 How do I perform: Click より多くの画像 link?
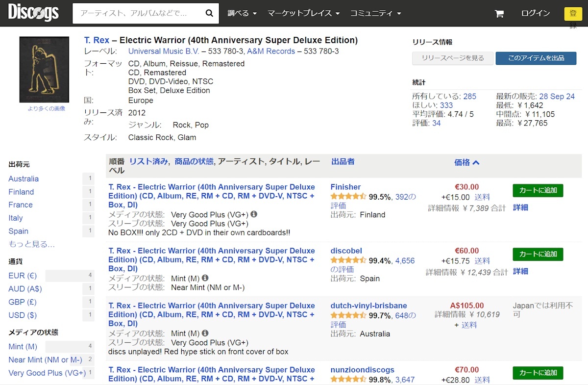47,108
